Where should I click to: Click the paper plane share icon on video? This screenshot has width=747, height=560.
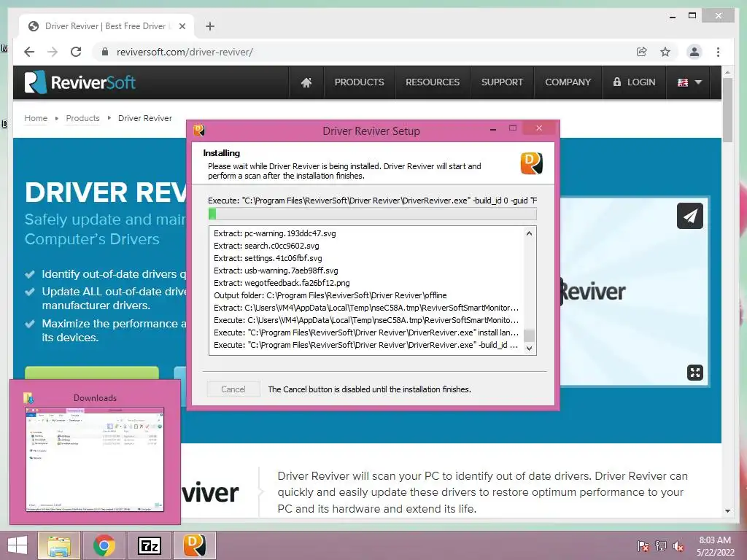690,216
